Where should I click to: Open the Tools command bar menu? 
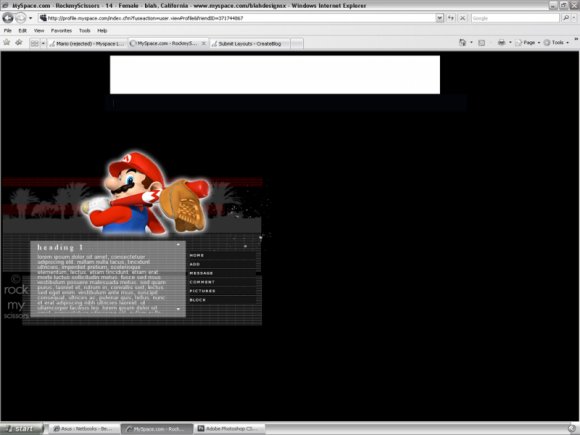[x=556, y=43]
